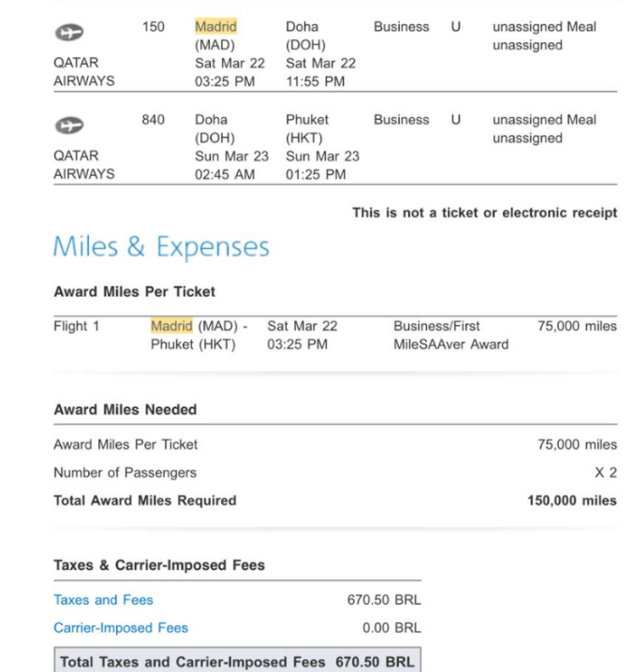Click the Business/First MileSAAver Award text

(x=450, y=335)
